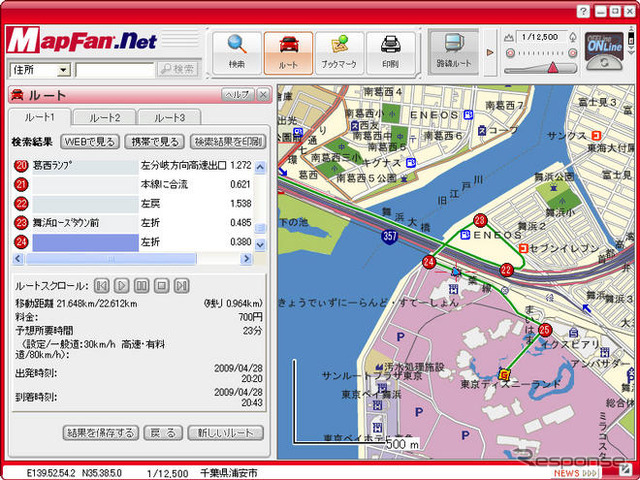Click the help question mark title button
Viewport: 640px width, 480px height.
click(x=583, y=11)
